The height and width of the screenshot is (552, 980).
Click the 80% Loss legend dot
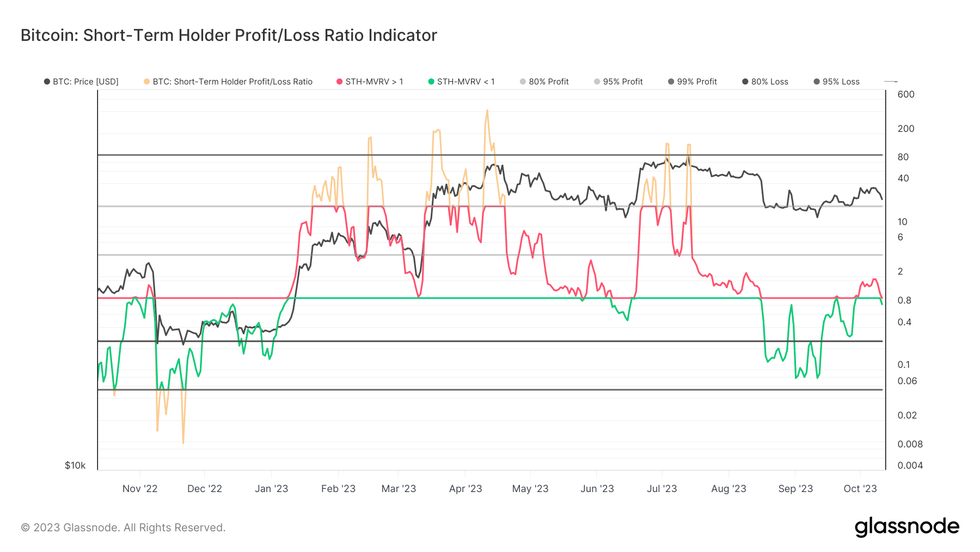[x=745, y=81]
